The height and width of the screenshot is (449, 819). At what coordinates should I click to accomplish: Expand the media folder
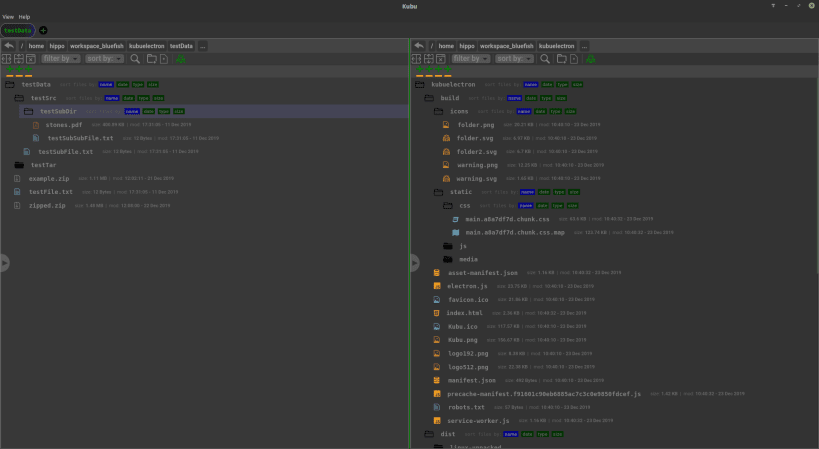pos(448,259)
